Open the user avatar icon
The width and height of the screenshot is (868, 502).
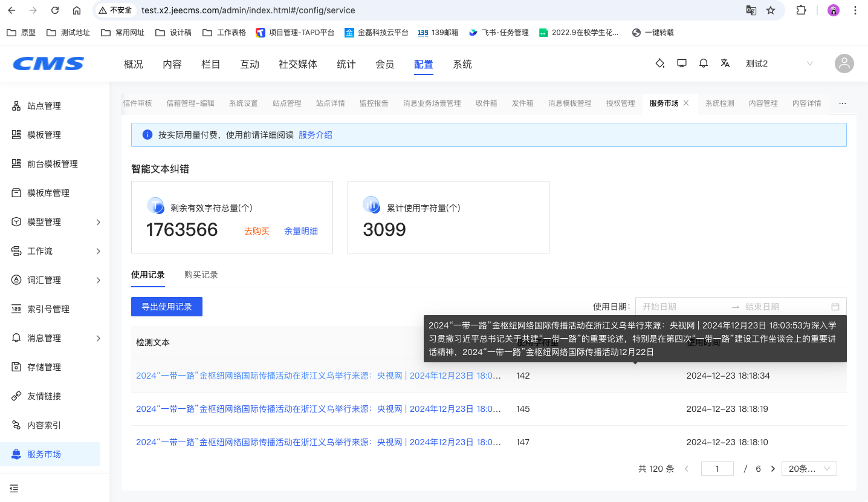(x=844, y=64)
